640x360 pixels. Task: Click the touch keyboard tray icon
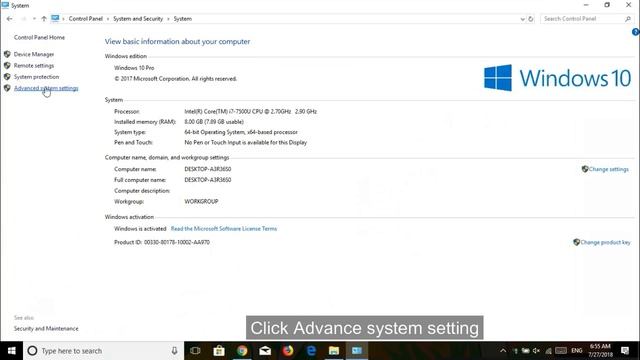[561, 351]
